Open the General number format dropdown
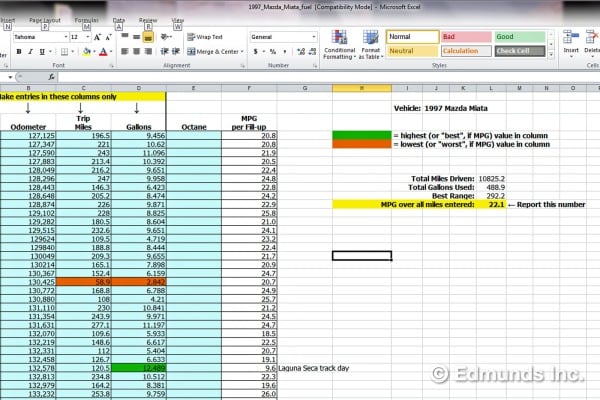 (314, 37)
